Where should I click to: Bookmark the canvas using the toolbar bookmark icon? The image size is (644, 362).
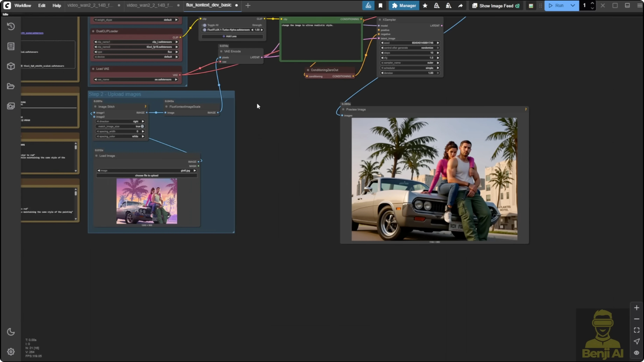(x=380, y=5)
